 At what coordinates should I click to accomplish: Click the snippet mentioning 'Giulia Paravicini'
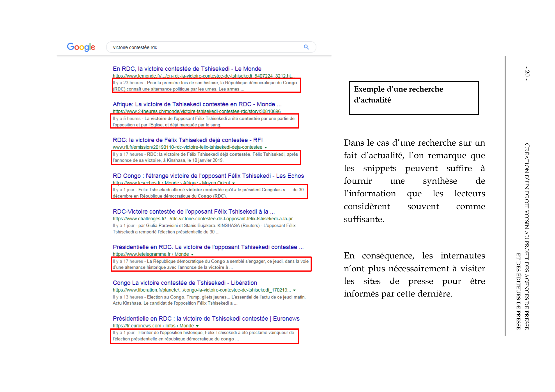pos(204,228)
